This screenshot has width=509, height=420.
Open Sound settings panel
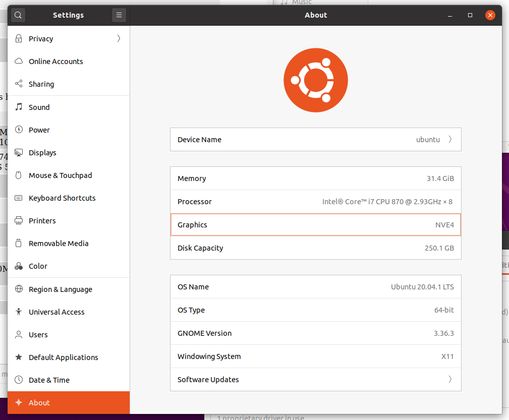(x=69, y=107)
